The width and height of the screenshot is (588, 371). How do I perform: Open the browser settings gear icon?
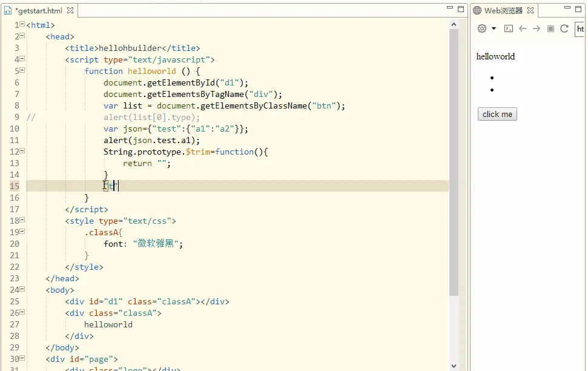point(482,28)
